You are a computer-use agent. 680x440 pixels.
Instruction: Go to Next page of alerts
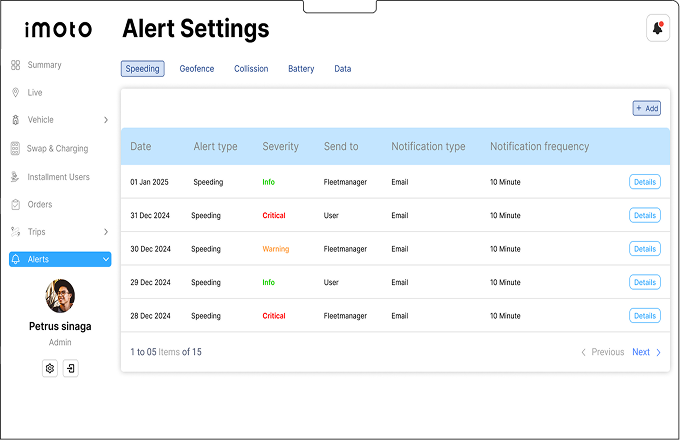(x=646, y=352)
